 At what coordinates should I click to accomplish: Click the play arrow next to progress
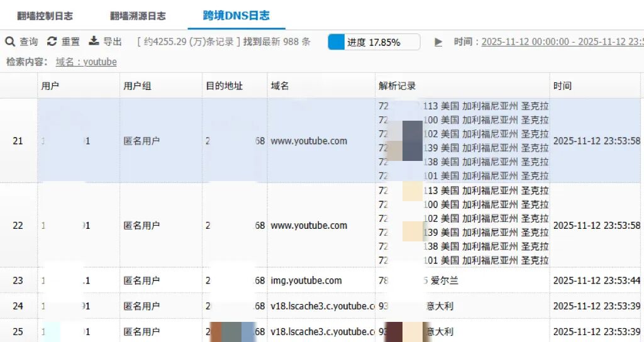tap(438, 42)
